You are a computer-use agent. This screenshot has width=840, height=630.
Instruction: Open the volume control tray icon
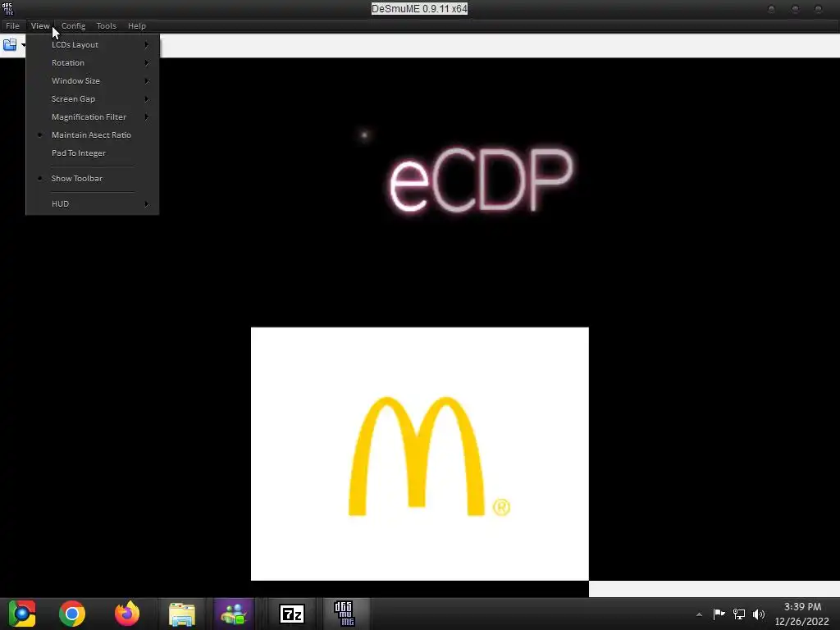point(759,614)
